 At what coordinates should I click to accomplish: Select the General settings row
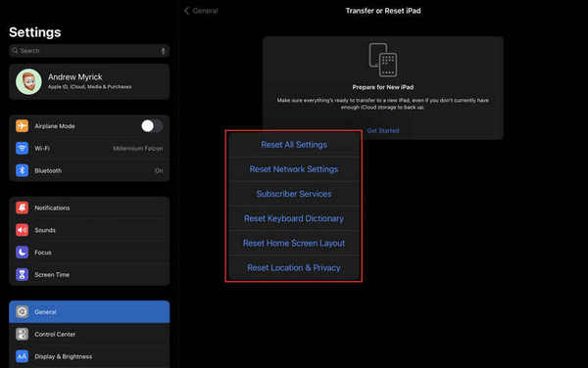click(89, 311)
